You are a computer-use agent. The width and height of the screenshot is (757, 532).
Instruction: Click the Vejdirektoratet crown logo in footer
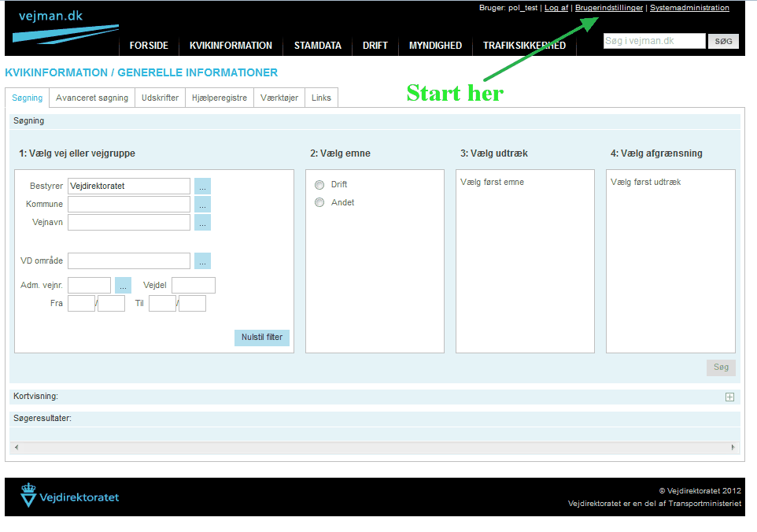(28, 496)
